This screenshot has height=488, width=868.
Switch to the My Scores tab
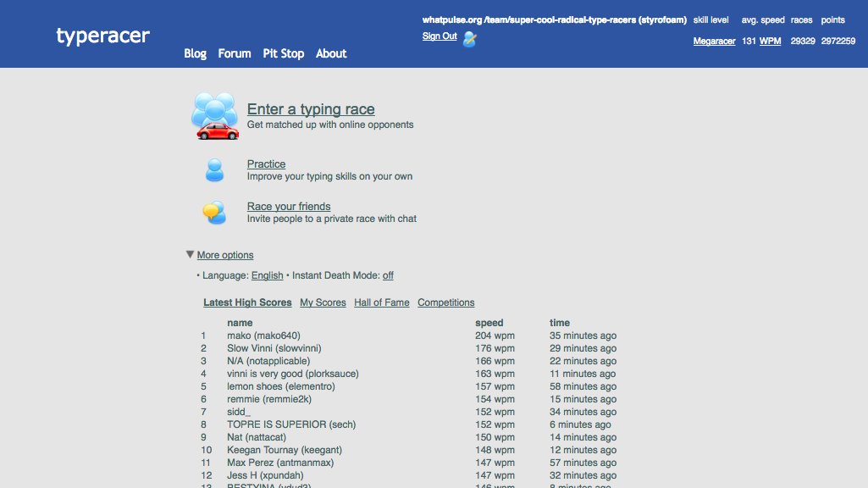[323, 302]
